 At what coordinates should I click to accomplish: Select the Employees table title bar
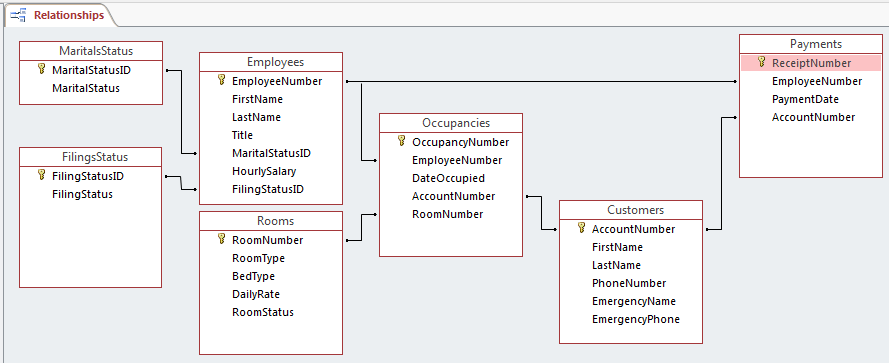tap(271, 62)
